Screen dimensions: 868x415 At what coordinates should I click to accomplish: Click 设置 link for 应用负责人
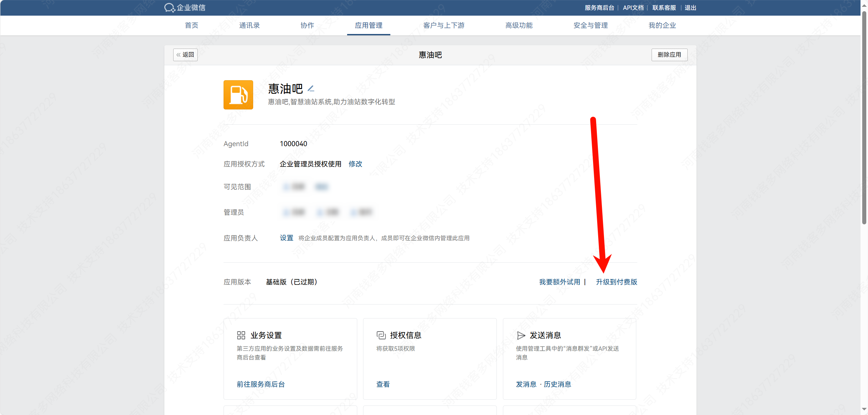point(286,238)
